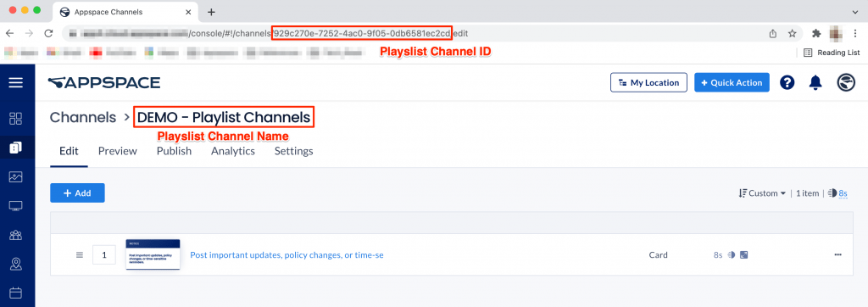This screenshot has height=307, width=868.
Task: Expand the browser tab search chevron
Action: click(x=856, y=12)
